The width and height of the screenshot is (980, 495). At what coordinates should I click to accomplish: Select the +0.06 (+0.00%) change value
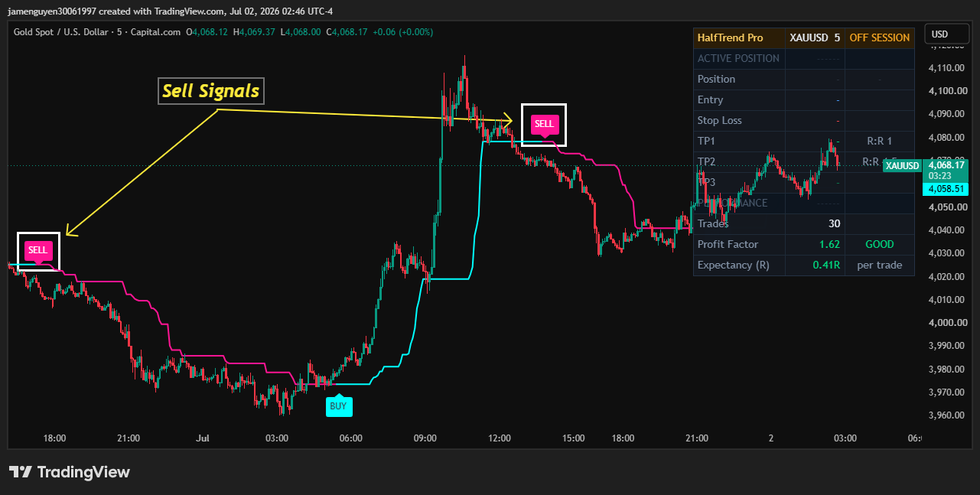[403, 32]
